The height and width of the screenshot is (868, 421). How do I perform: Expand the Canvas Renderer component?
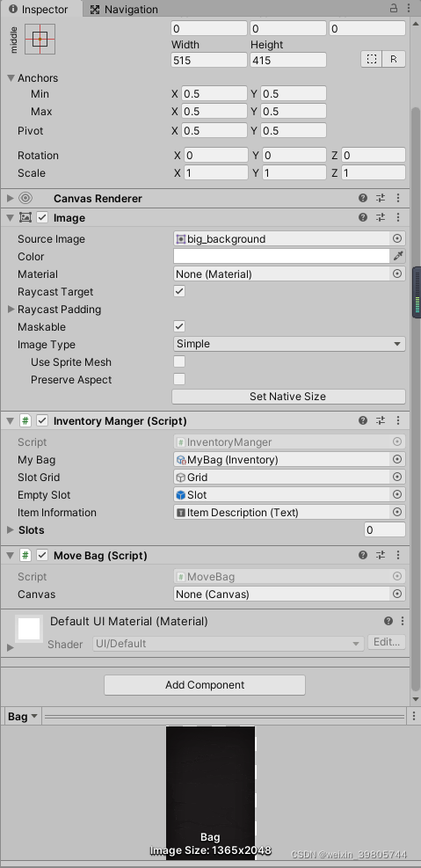click(x=11, y=198)
